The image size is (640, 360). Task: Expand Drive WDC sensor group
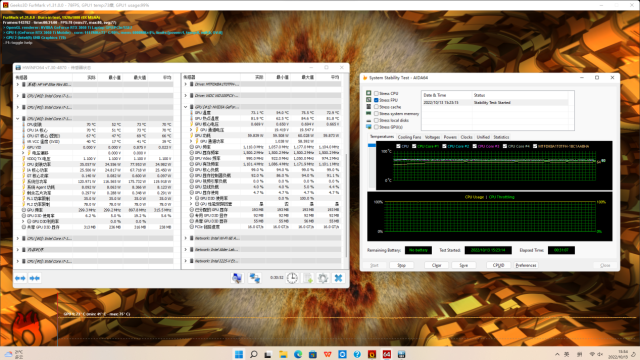186,96
